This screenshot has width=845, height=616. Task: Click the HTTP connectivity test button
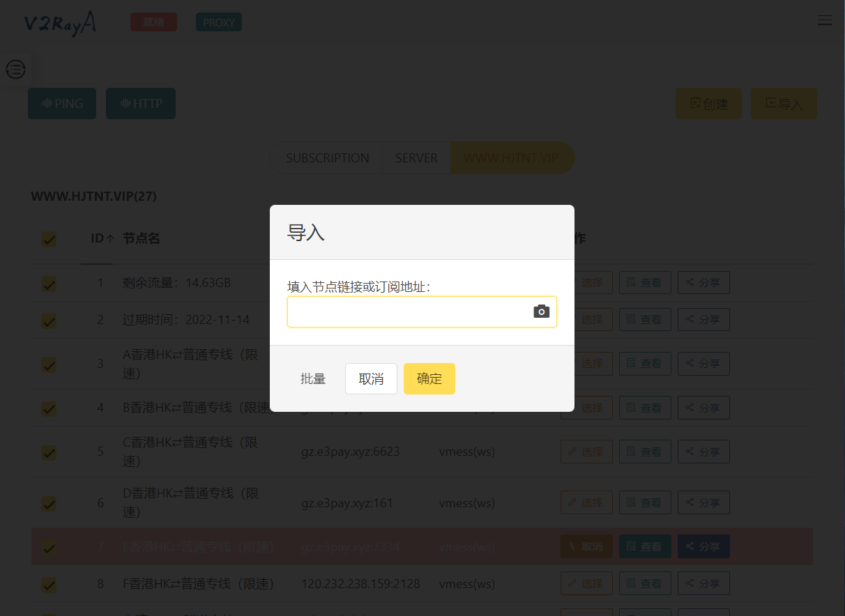(140, 103)
